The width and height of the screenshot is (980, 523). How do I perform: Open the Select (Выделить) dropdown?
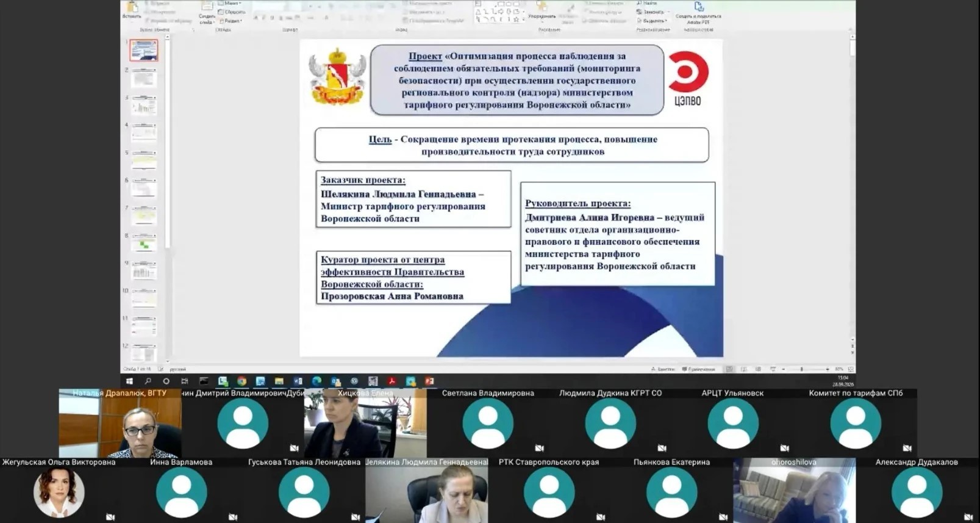pyautogui.click(x=652, y=21)
